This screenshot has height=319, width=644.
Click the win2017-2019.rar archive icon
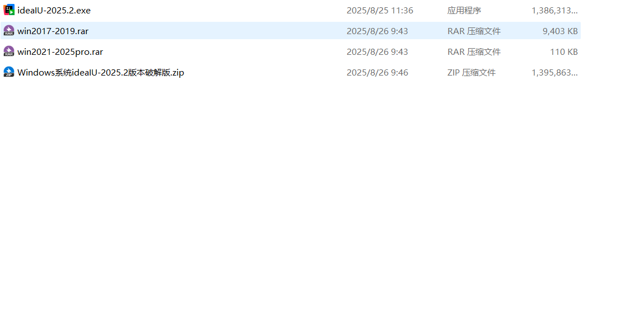[8, 31]
